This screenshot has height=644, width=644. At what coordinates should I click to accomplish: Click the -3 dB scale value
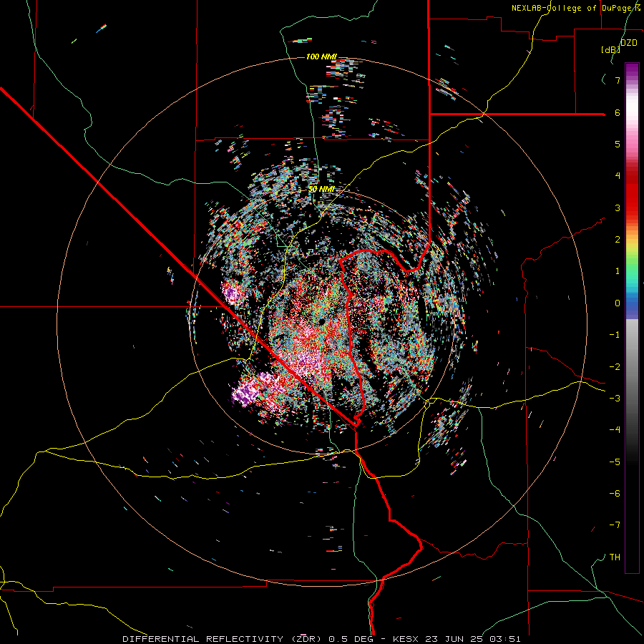point(615,399)
